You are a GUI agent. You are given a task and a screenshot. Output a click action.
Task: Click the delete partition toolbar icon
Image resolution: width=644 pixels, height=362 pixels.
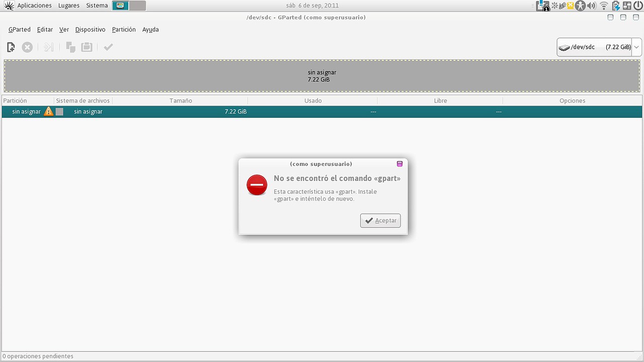(27, 47)
